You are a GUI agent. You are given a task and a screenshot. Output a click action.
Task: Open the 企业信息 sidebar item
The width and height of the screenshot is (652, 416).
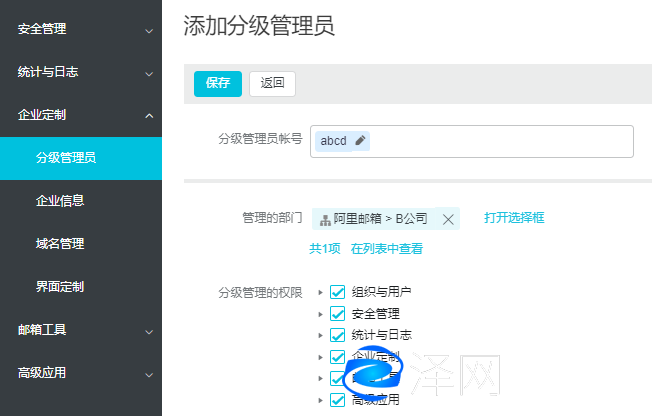coord(60,201)
